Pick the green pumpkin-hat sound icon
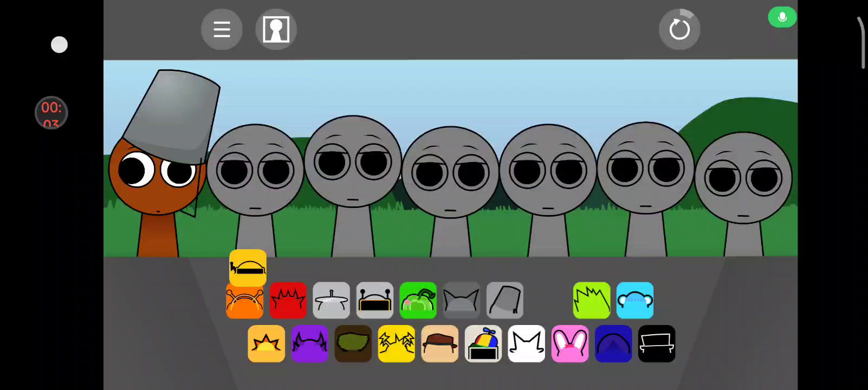The height and width of the screenshot is (390, 868). [x=418, y=300]
